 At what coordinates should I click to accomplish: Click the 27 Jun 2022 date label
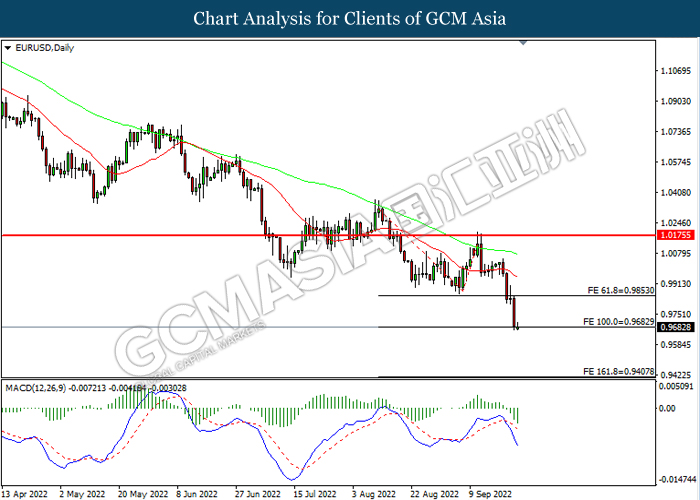click(x=258, y=494)
